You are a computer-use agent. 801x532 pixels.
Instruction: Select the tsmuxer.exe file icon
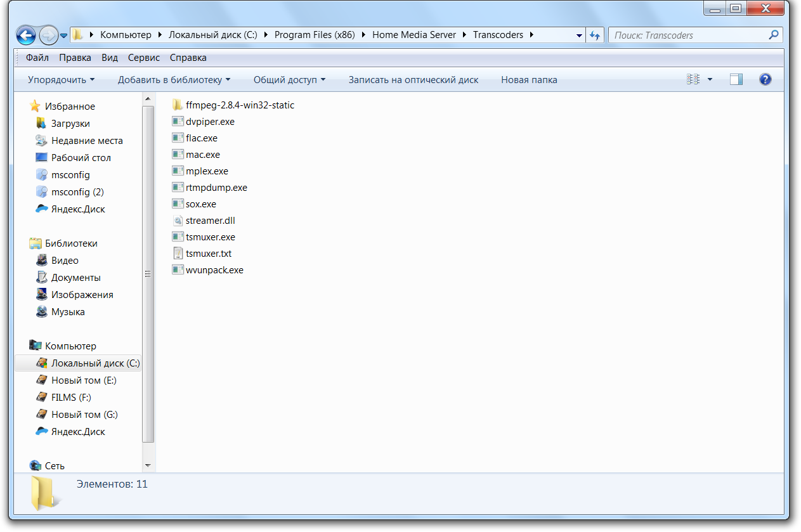pyautogui.click(x=178, y=237)
